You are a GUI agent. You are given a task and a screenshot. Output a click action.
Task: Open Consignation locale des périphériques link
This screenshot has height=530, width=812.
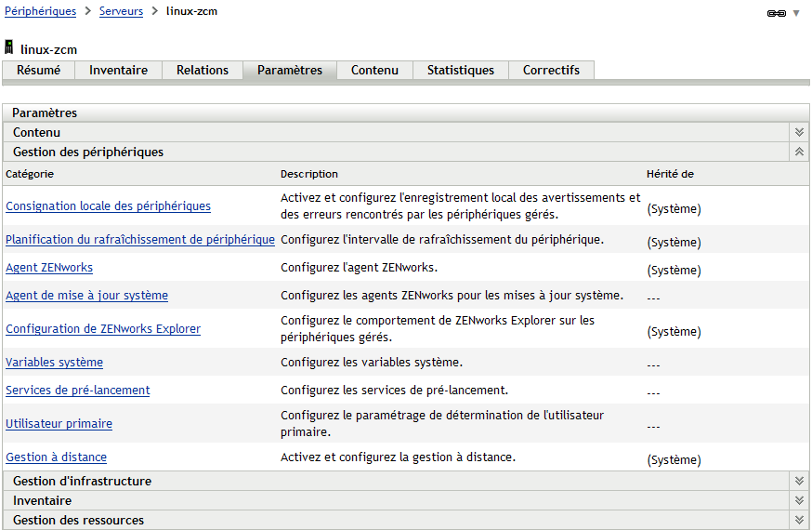point(108,206)
